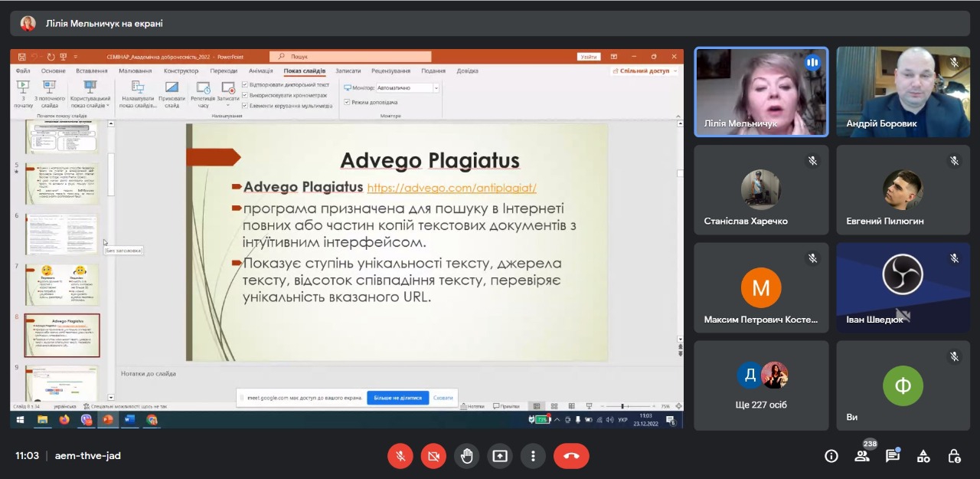This screenshot has width=980, height=479.
Task: Click language indicator УКР in tray
Action: click(x=622, y=420)
